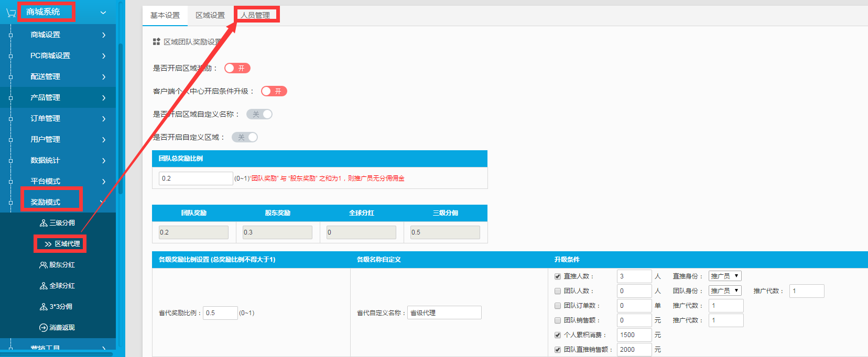Image resolution: width=868 pixels, height=357 pixels.
Task: Click the 股东分红 people icon
Action: coord(44,265)
